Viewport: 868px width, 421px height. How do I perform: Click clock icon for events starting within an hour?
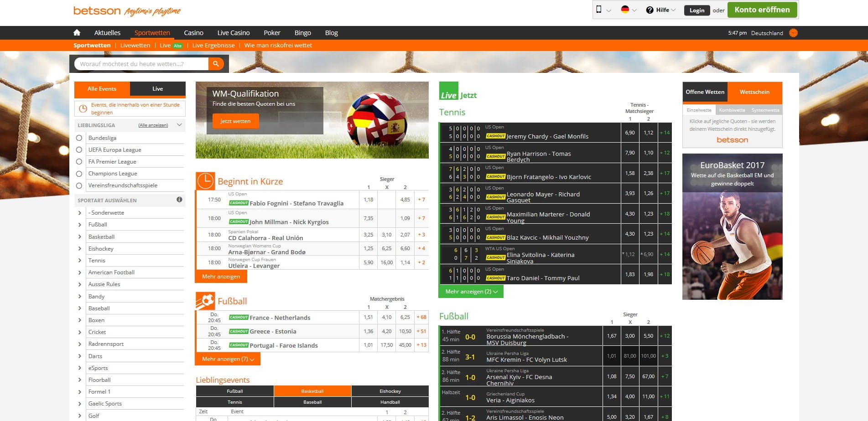[83, 108]
